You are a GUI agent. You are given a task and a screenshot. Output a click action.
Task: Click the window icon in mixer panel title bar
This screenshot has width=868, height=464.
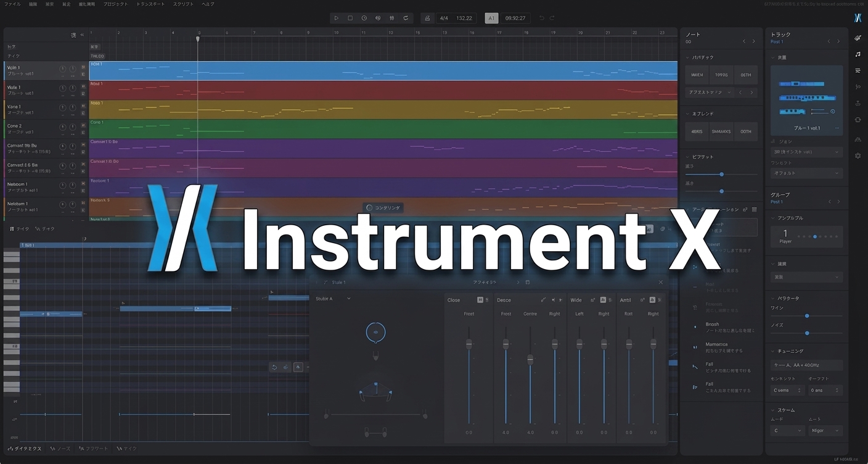(528, 282)
